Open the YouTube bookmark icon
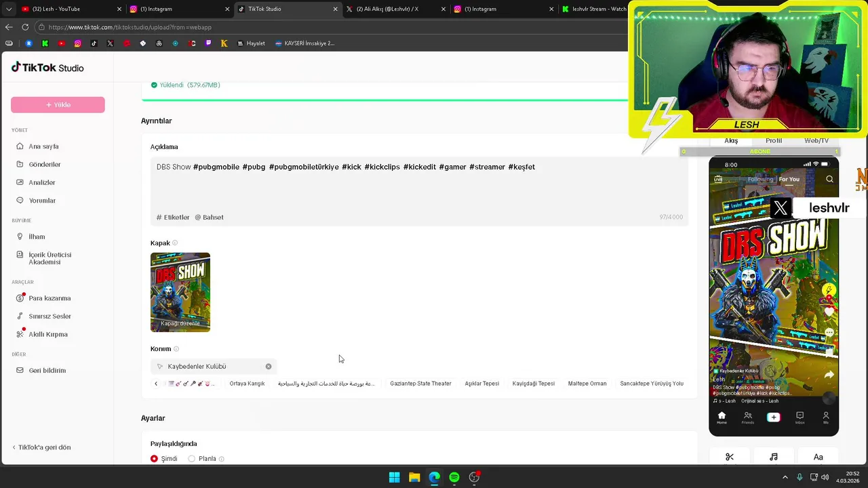Screen dimensions: 868x488 [62, 43]
